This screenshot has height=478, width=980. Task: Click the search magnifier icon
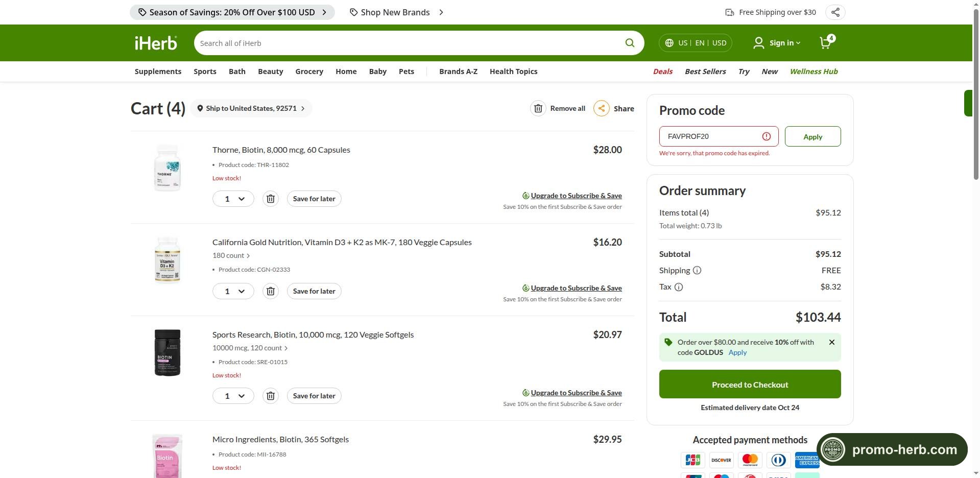630,43
